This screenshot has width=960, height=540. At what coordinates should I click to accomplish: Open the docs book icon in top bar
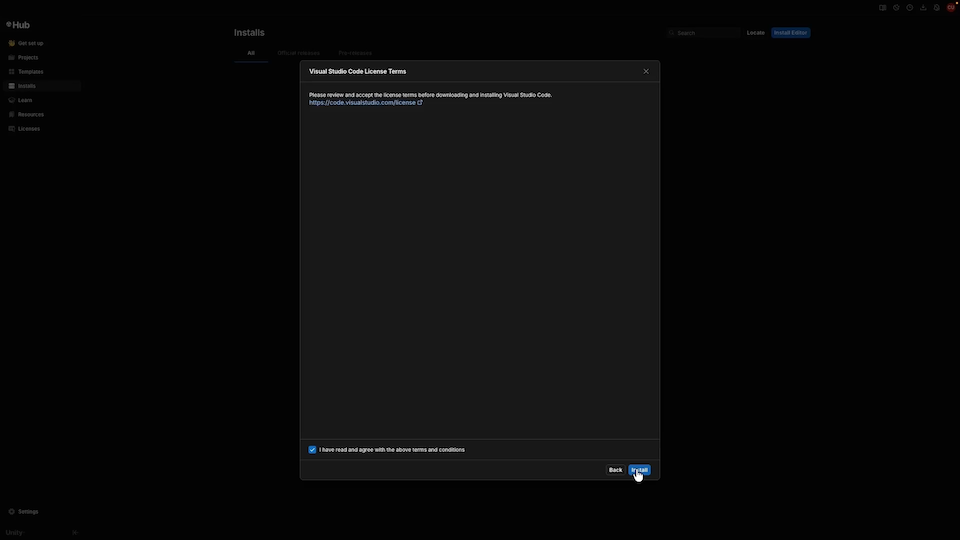click(882, 8)
